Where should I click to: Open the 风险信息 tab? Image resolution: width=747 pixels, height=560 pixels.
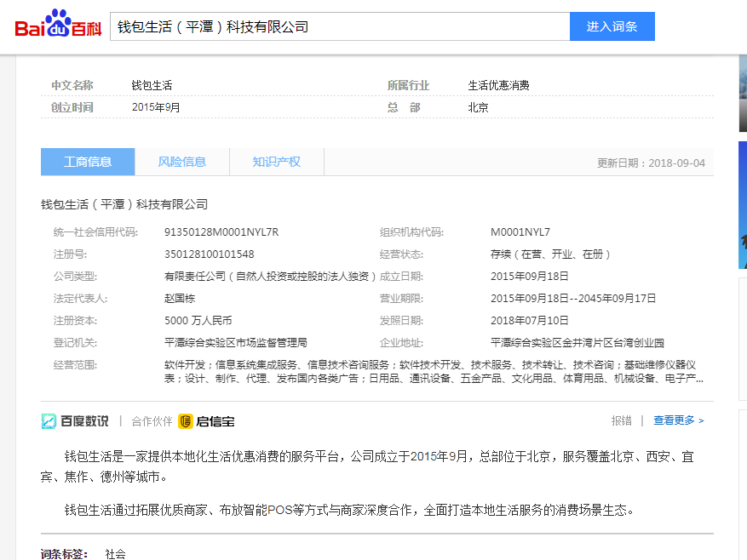[182, 162]
